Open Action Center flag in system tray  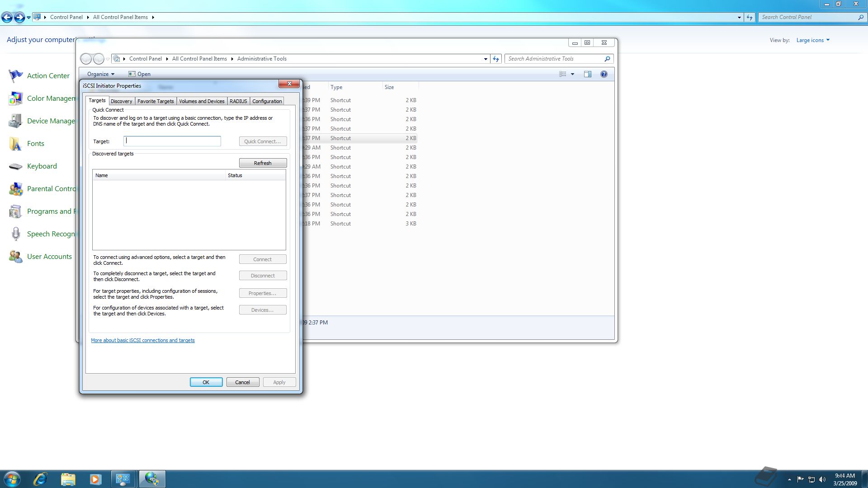[801, 479]
